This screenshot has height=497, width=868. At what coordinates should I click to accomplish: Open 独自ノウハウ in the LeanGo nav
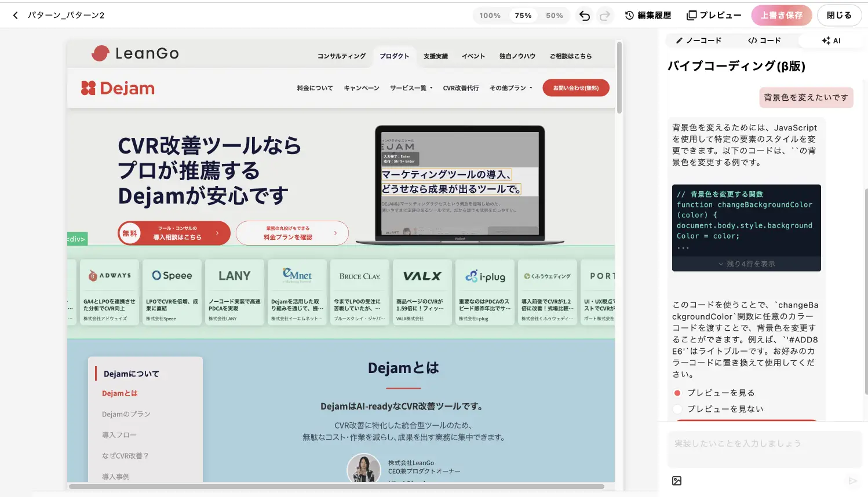pos(517,56)
